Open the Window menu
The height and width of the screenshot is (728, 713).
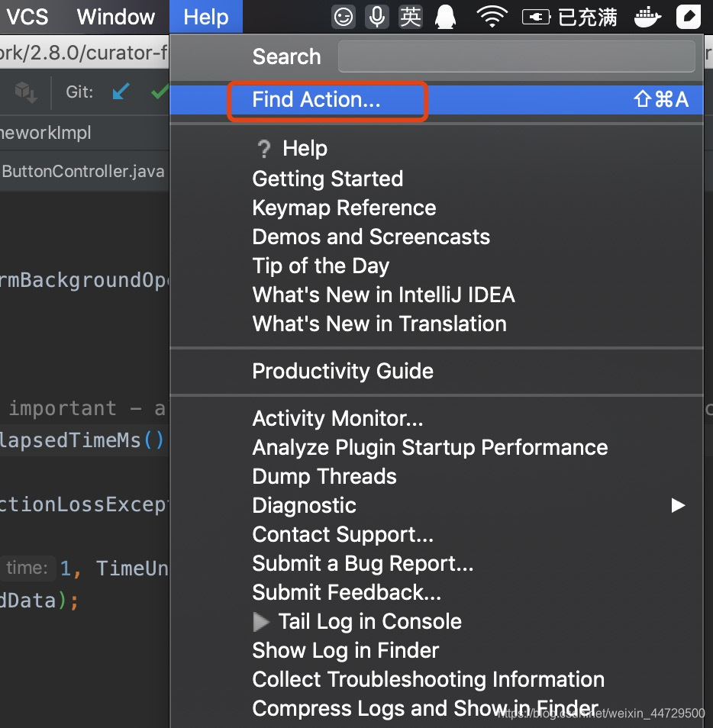(x=116, y=17)
